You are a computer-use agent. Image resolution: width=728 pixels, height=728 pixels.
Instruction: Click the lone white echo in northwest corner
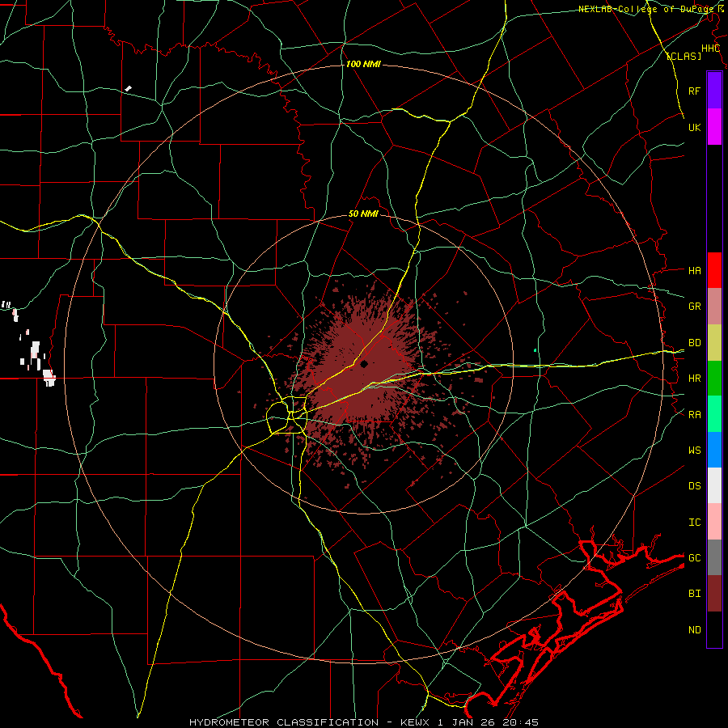click(x=128, y=88)
